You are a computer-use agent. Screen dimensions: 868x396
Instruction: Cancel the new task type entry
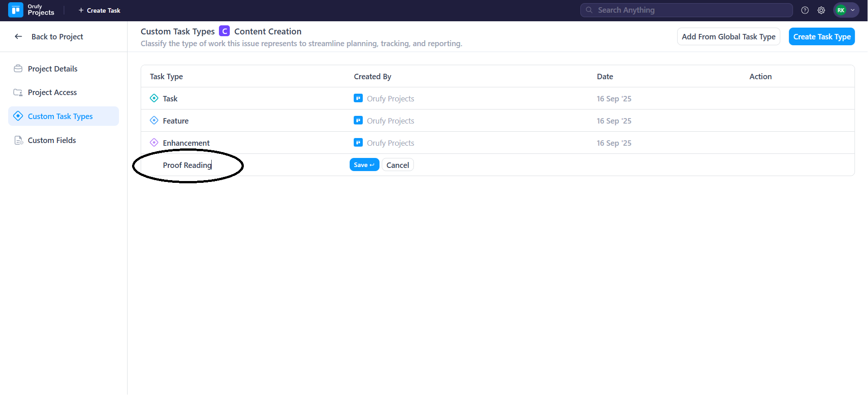tap(397, 165)
